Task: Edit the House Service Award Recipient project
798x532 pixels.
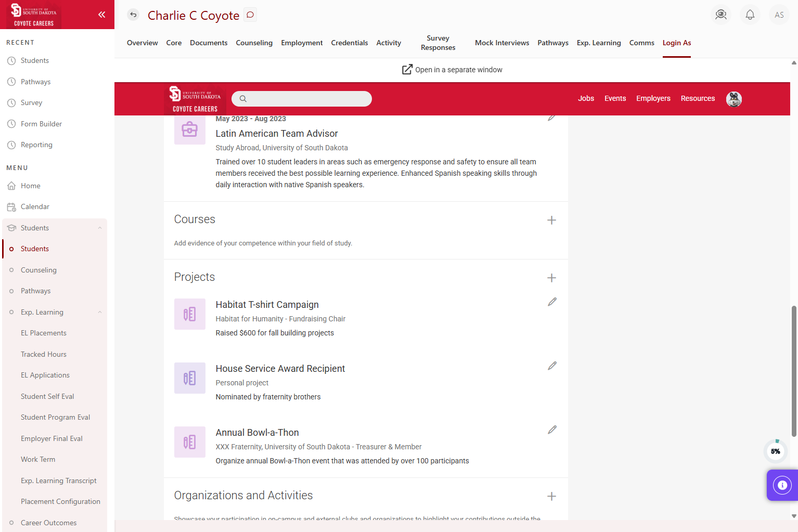Action: point(552,366)
